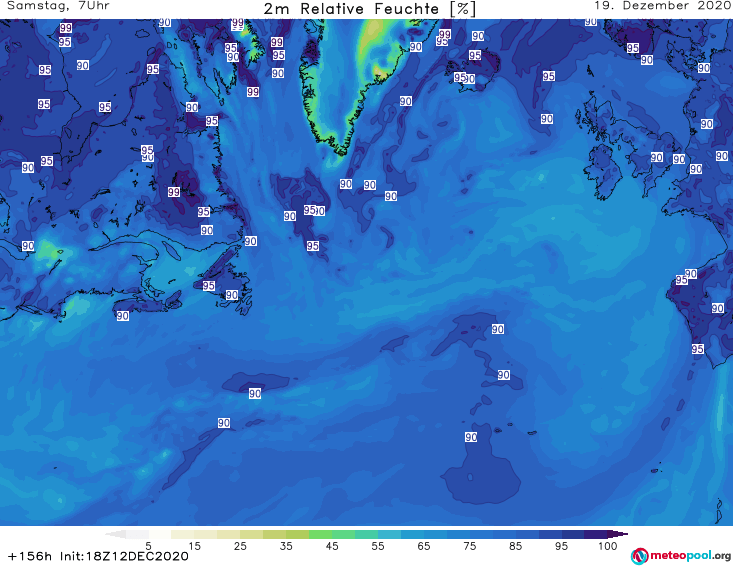Click the '35' legend value
Image resolution: width=733 pixels, height=566 pixels.
click(286, 546)
